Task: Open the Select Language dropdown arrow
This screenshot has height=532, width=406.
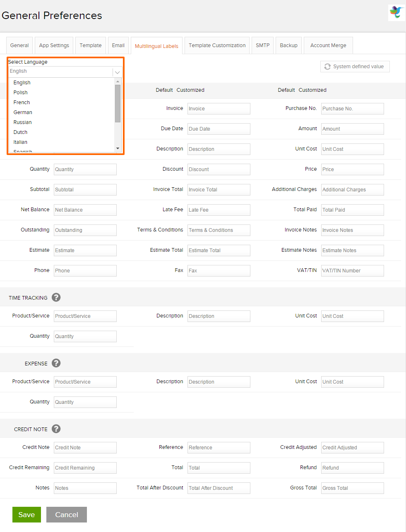Action: [x=118, y=72]
